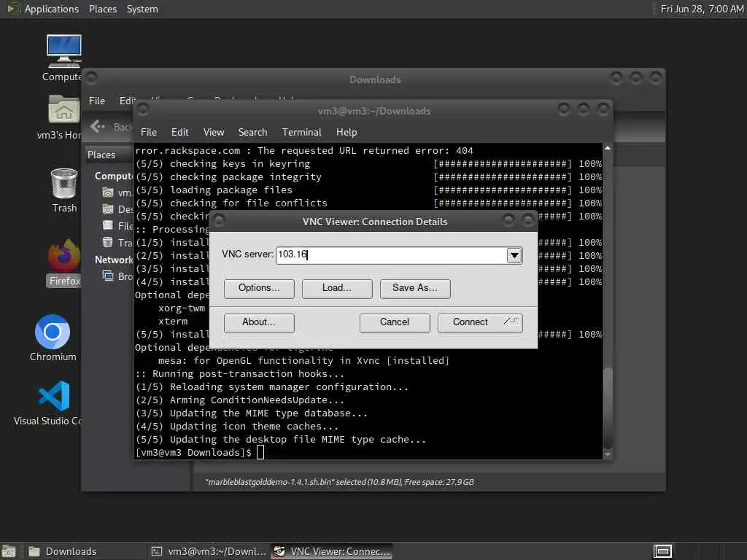Click the show desktop icon in bottom panel
The height and width of the screenshot is (560, 747).
click(x=9, y=551)
